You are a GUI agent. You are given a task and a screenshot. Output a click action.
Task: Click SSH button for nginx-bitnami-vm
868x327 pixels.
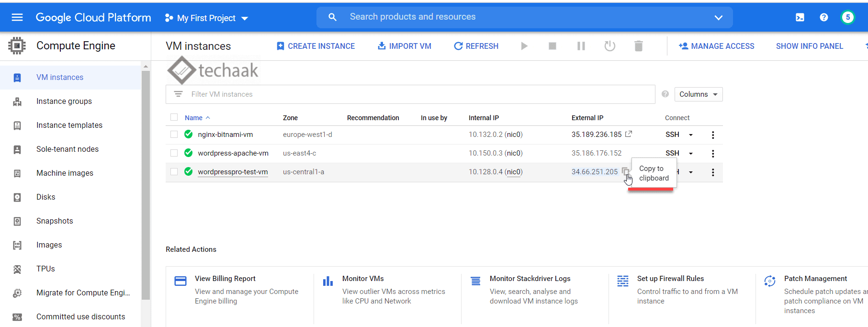pos(672,135)
